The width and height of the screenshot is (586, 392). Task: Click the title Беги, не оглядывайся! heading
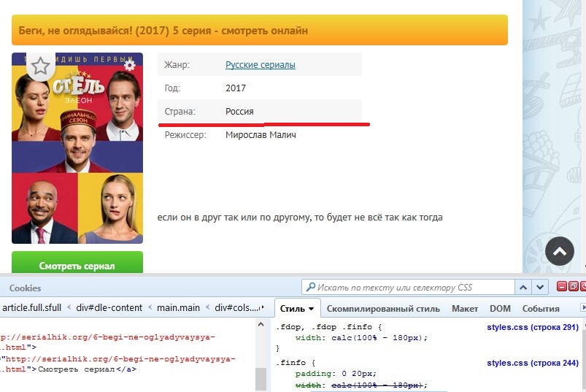point(163,30)
